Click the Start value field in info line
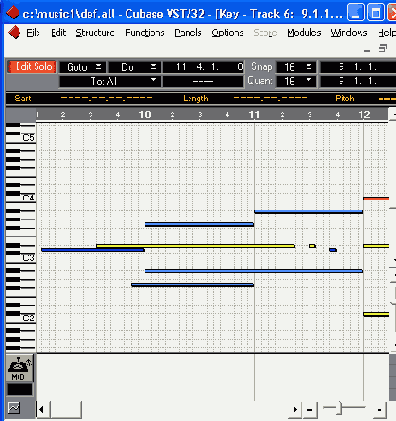This screenshot has height=421, width=396. [106, 98]
